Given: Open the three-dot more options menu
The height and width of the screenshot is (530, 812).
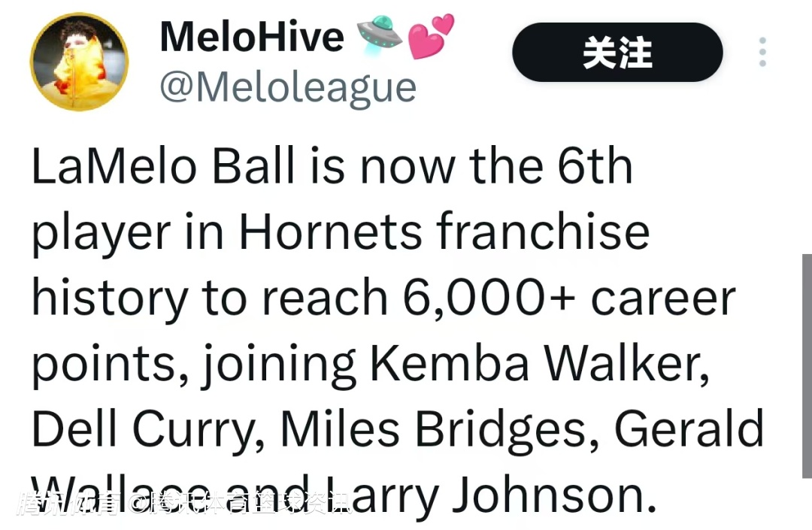Looking at the screenshot, I should tap(762, 52).
